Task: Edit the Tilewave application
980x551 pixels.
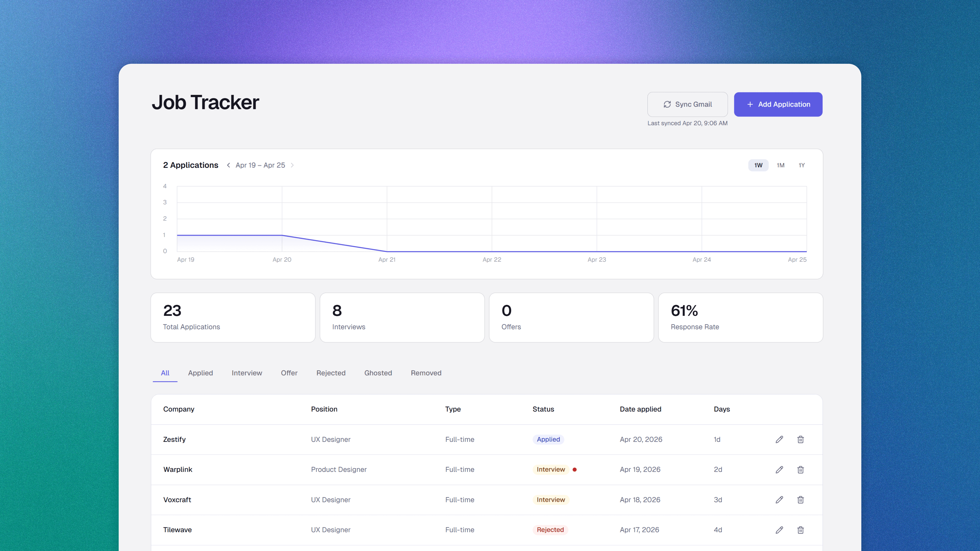Action: coord(779,530)
